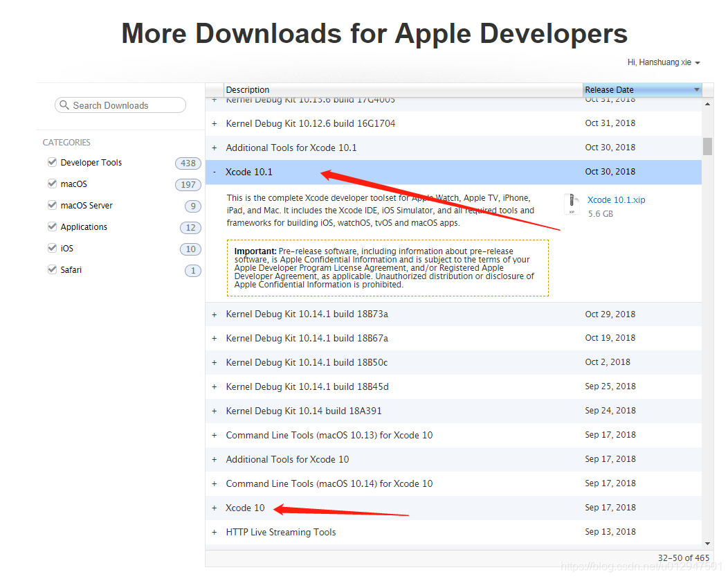
Task: Expand the Xcode 10 row
Action: click(x=214, y=508)
